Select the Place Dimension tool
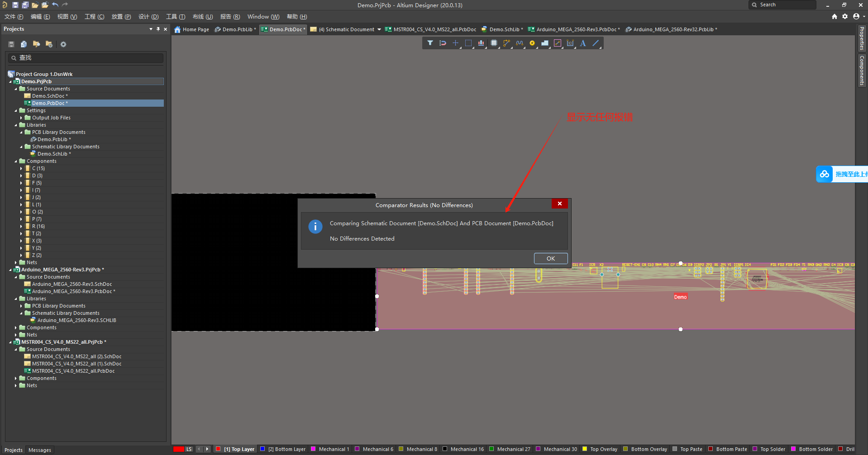868x455 pixels. (570, 43)
